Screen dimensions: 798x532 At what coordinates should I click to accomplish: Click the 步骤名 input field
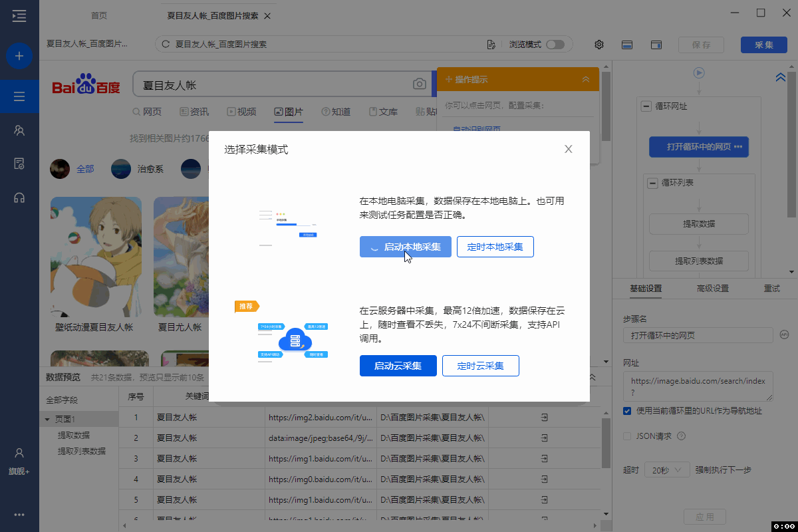point(698,335)
